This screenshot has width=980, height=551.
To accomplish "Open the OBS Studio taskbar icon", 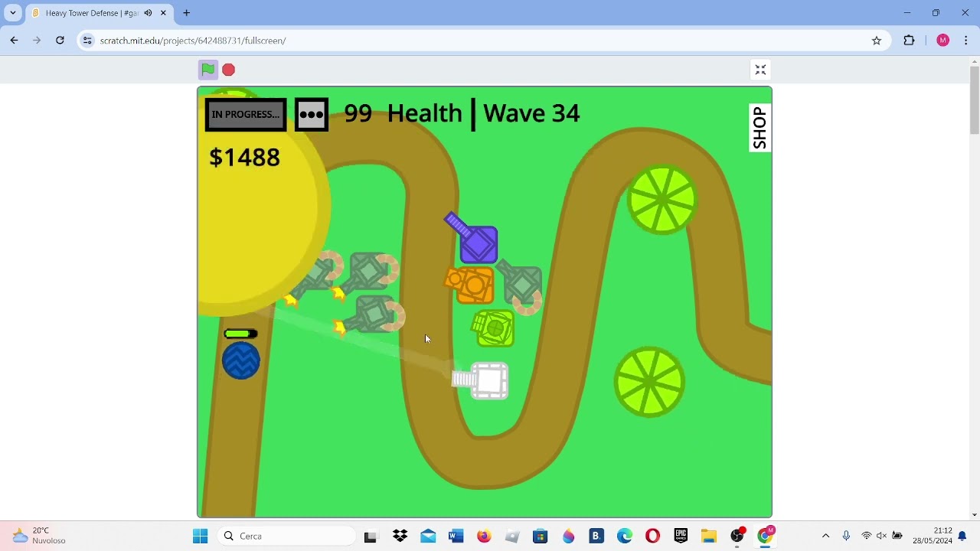I will pyautogui.click(x=737, y=536).
